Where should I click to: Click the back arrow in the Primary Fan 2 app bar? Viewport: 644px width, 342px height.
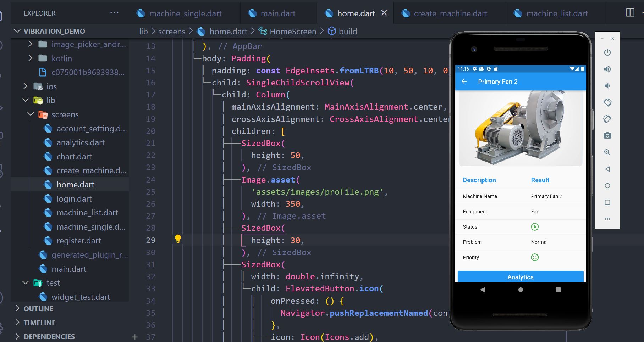tap(465, 81)
